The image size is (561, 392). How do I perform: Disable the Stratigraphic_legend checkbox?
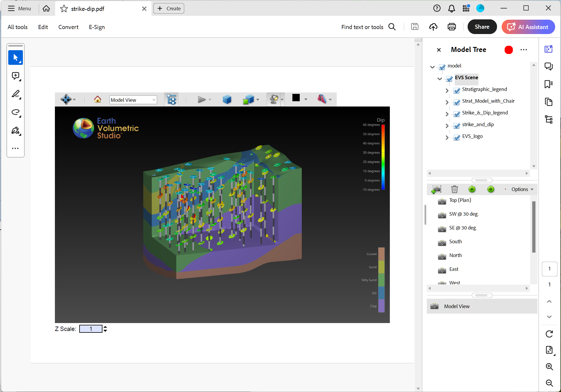457,90
